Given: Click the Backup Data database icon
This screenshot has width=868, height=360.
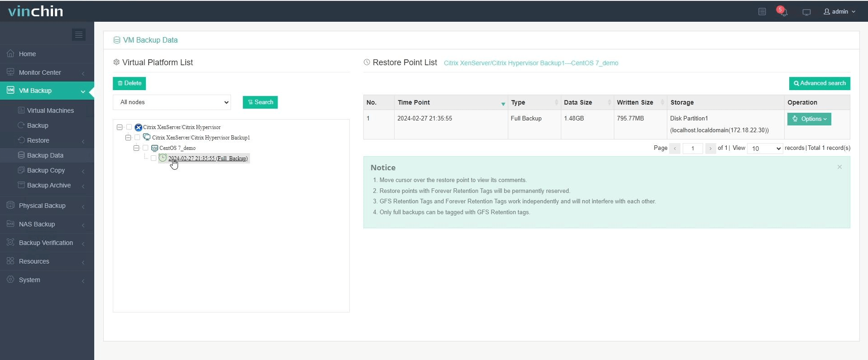Looking at the screenshot, I should [21, 155].
